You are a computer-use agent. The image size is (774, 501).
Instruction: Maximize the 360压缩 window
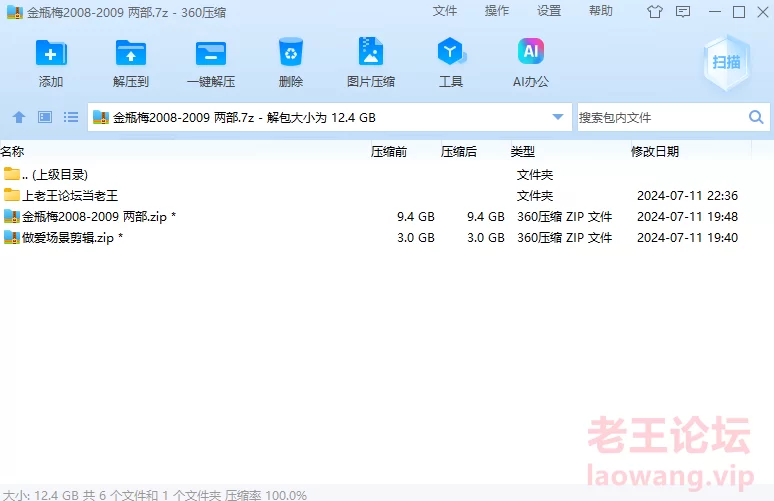tap(739, 11)
